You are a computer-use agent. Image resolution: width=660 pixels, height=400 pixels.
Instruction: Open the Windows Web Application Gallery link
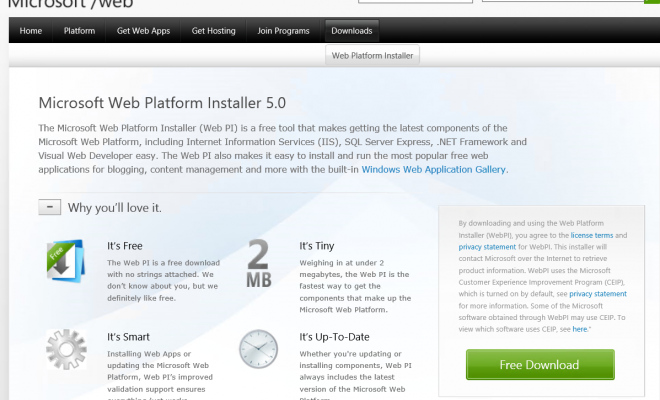point(434,169)
